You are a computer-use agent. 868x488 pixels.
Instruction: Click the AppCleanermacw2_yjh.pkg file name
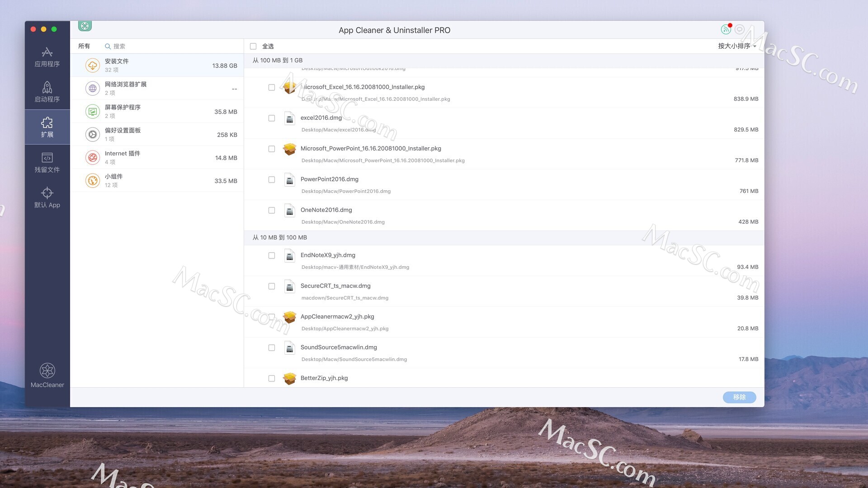[x=337, y=317]
